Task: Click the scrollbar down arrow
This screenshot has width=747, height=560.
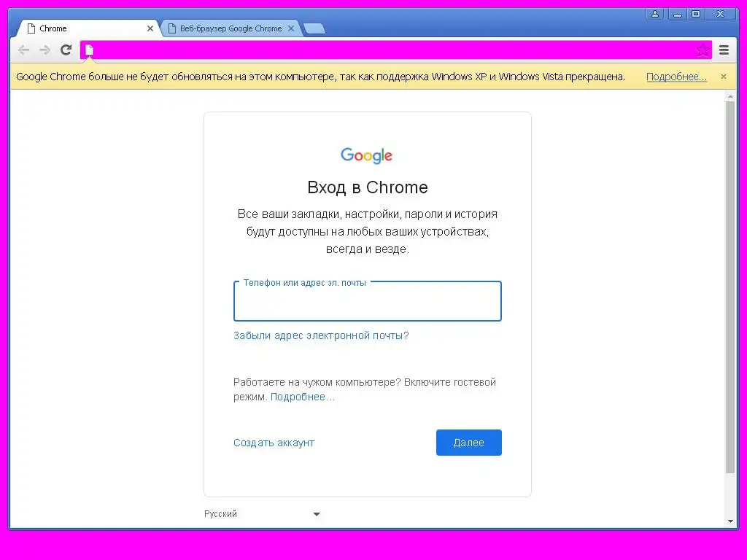Action: pyautogui.click(x=730, y=521)
